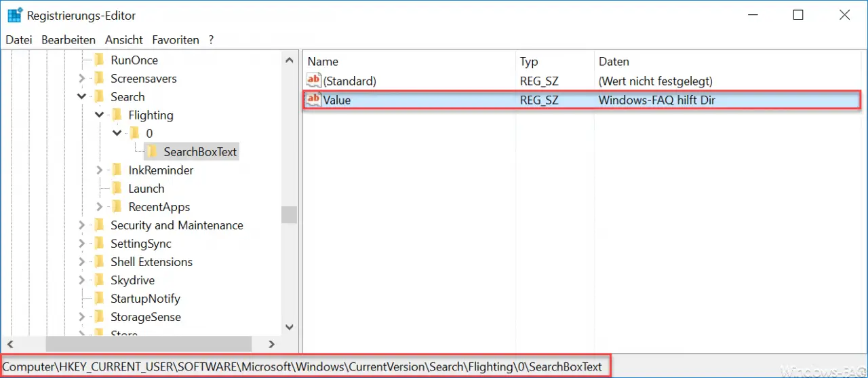
Task: Expand the Shell Extensions key
Action: tap(81, 262)
